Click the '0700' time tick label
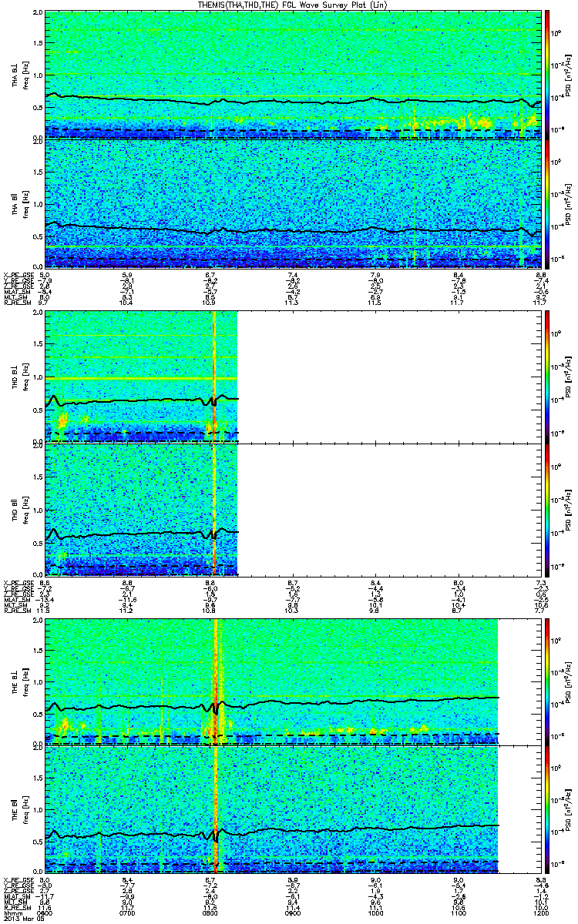 [128, 912]
